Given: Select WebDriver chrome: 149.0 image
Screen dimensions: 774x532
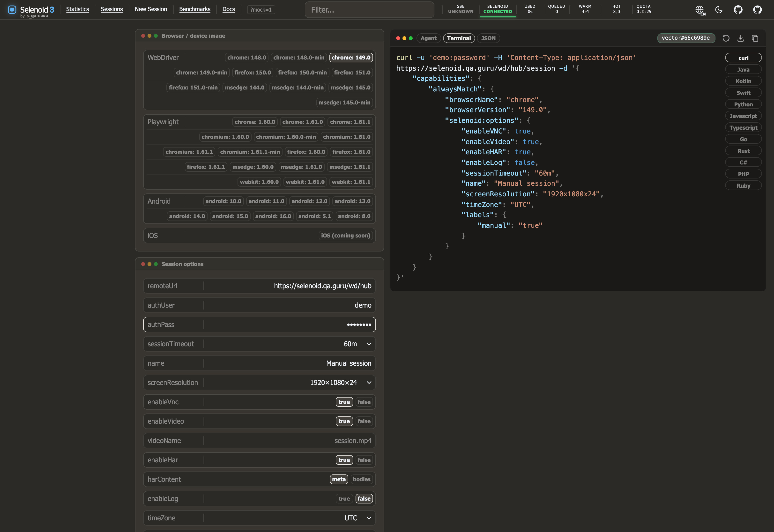Looking at the screenshot, I should (x=351, y=58).
